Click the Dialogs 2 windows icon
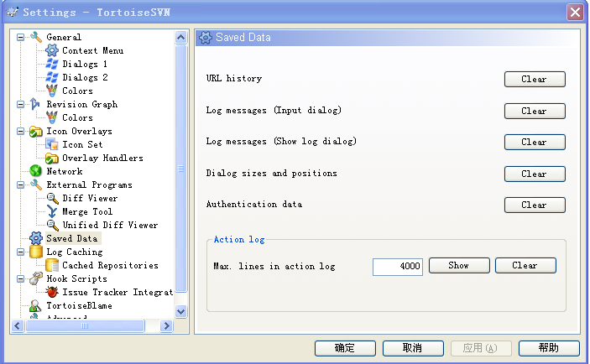The image size is (590, 364). point(52,77)
